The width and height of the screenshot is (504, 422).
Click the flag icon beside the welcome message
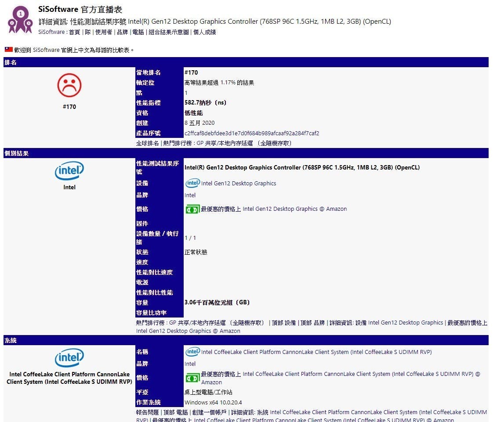point(8,50)
